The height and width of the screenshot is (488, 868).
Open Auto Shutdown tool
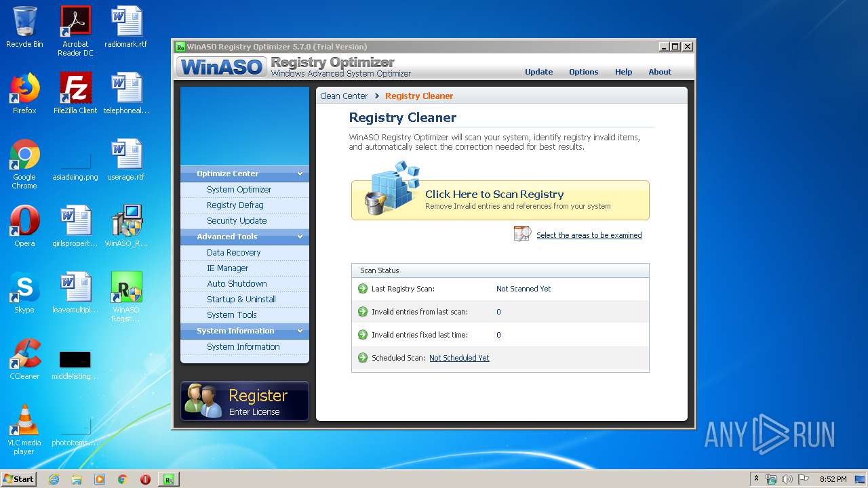tap(237, 284)
